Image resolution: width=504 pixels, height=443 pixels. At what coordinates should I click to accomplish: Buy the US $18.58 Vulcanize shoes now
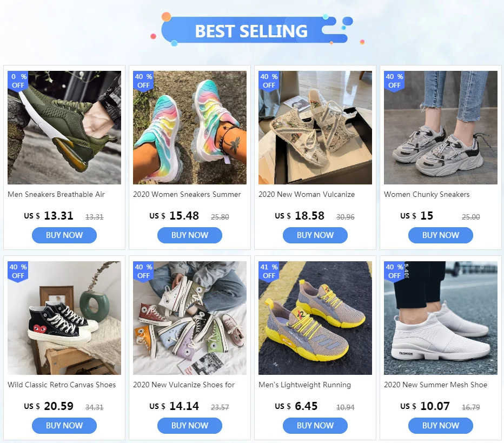(x=315, y=235)
